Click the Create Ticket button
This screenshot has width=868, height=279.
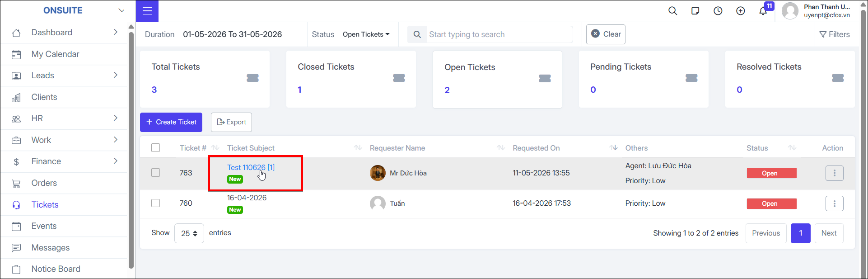click(x=171, y=122)
